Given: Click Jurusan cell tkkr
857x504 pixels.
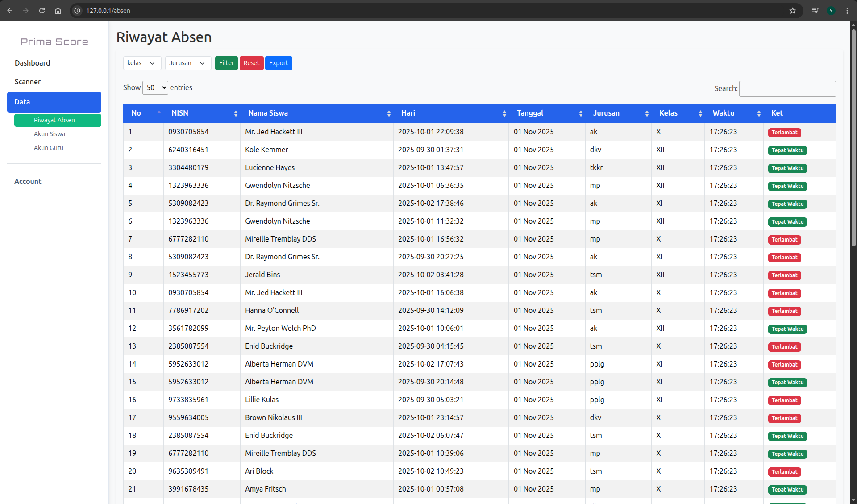Looking at the screenshot, I should click(x=596, y=168).
